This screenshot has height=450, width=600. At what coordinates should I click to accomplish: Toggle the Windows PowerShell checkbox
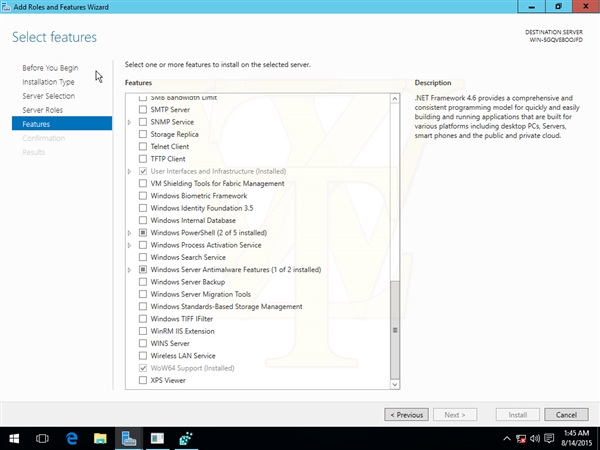143,233
